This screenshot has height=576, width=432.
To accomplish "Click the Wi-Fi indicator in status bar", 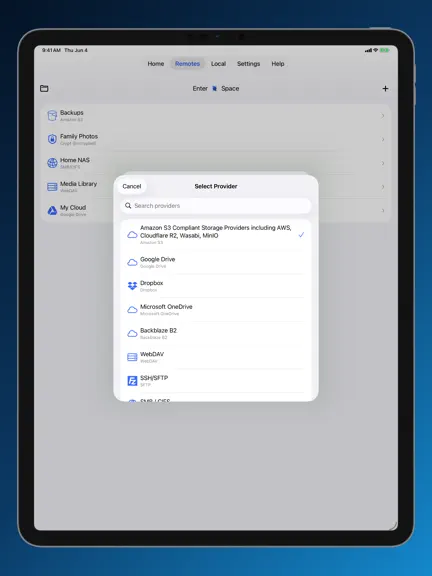I will click(375, 50).
